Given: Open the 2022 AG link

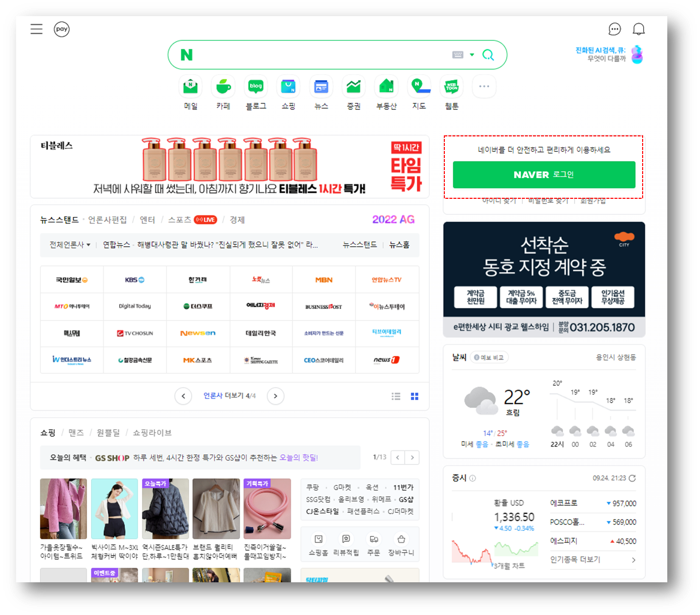Looking at the screenshot, I should pyautogui.click(x=393, y=219).
